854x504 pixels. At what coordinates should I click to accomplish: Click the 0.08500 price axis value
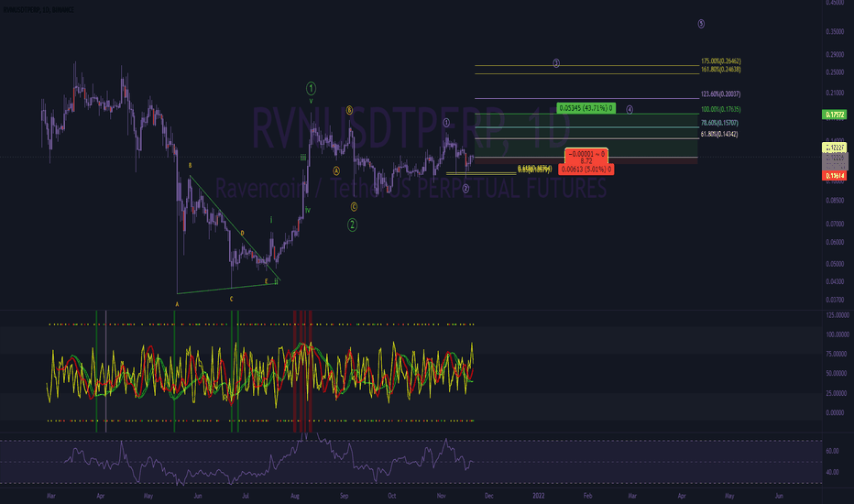[x=835, y=201]
